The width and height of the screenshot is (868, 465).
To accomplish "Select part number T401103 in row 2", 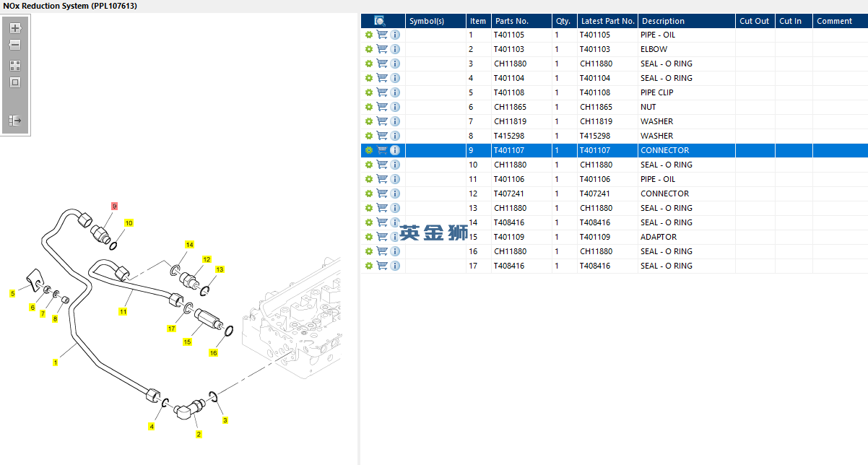I will (509, 49).
